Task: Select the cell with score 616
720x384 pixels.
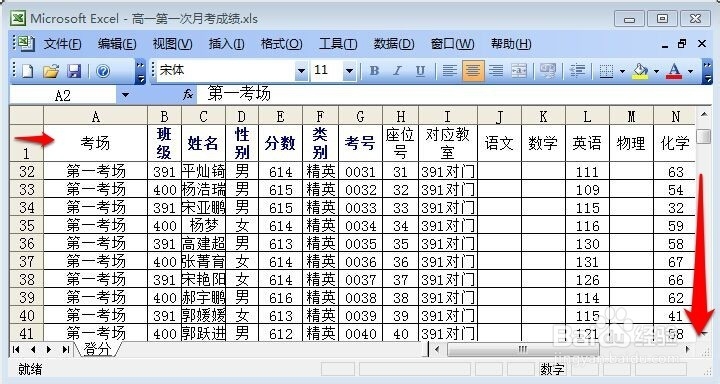Action: [281, 298]
